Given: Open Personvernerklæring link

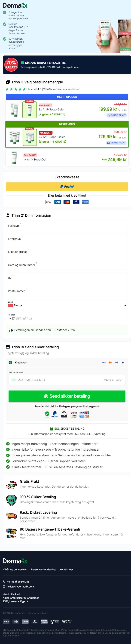Looking at the screenshot, I should click(x=43, y=569).
